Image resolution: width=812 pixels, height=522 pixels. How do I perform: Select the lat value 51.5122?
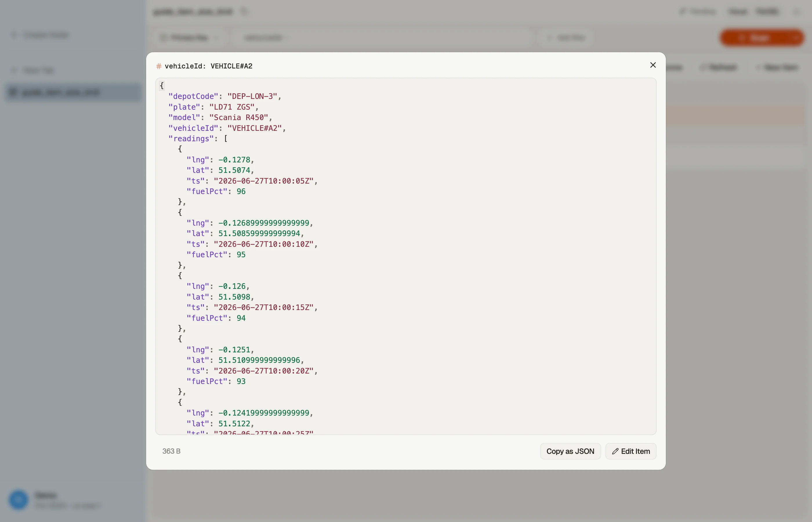[x=234, y=424]
